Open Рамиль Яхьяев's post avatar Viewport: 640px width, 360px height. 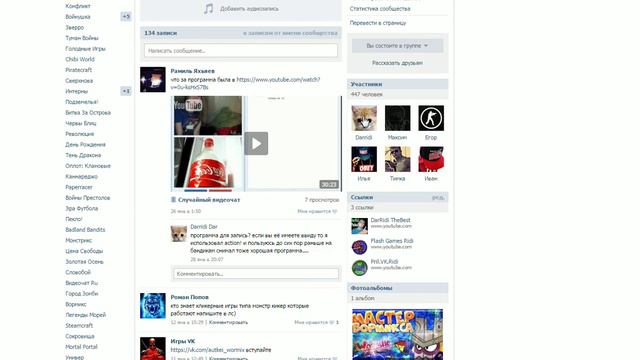point(153,80)
